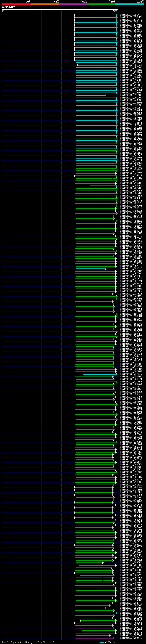Open hit UniRef100_Q2PES8
This screenshot has height=644, width=146.
coord(131,32)
